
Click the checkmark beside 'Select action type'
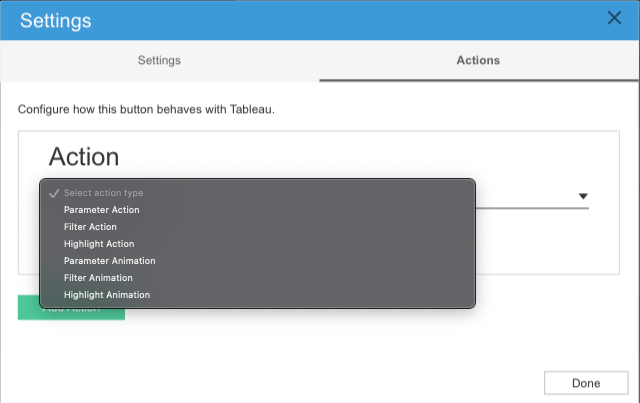54,193
